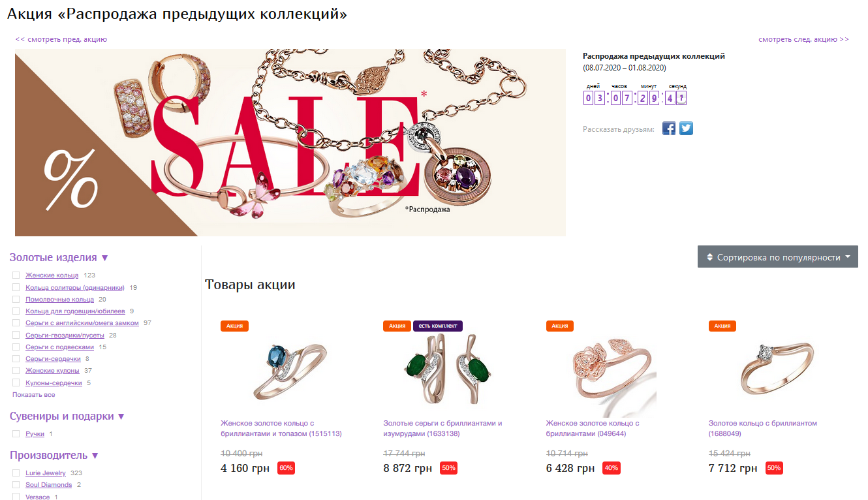
Task: Click the 'есть комплект' badge on emerald earrings
Action: coord(438,326)
